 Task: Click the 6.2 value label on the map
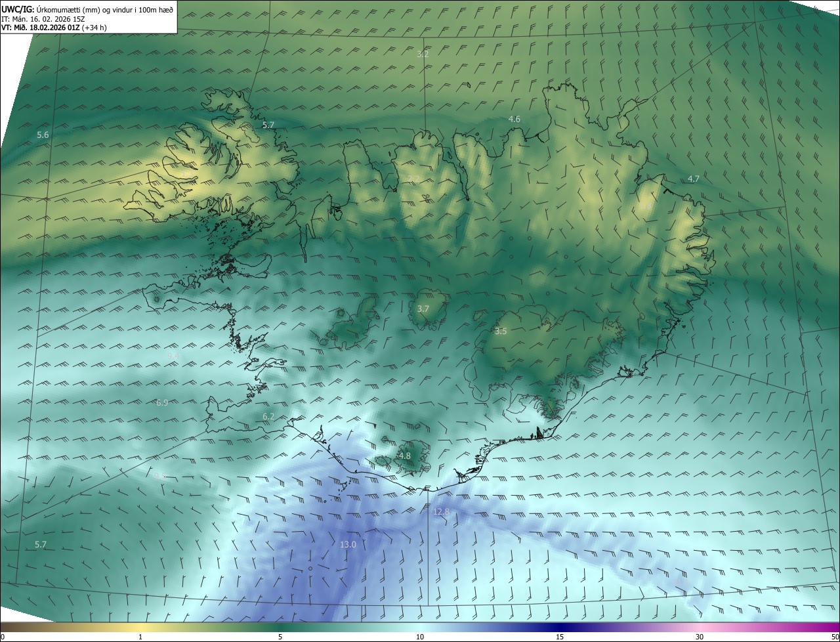click(268, 416)
